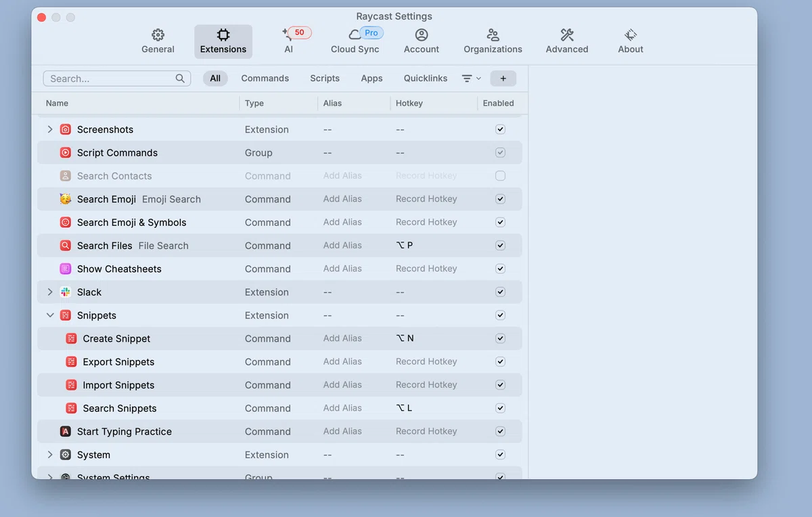Click the magnifier icon in the search field
The height and width of the screenshot is (517, 812).
coord(180,78)
